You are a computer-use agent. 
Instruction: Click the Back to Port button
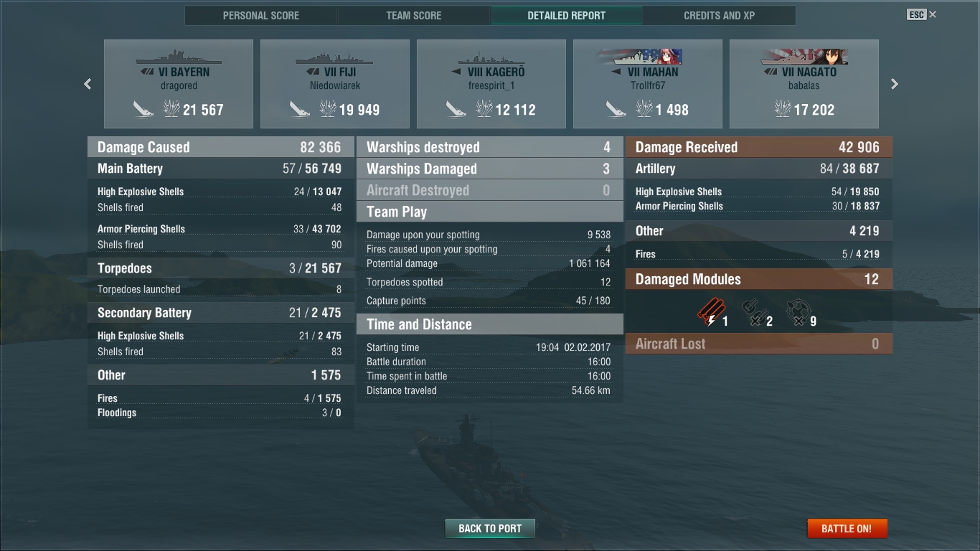pos(490,529)
